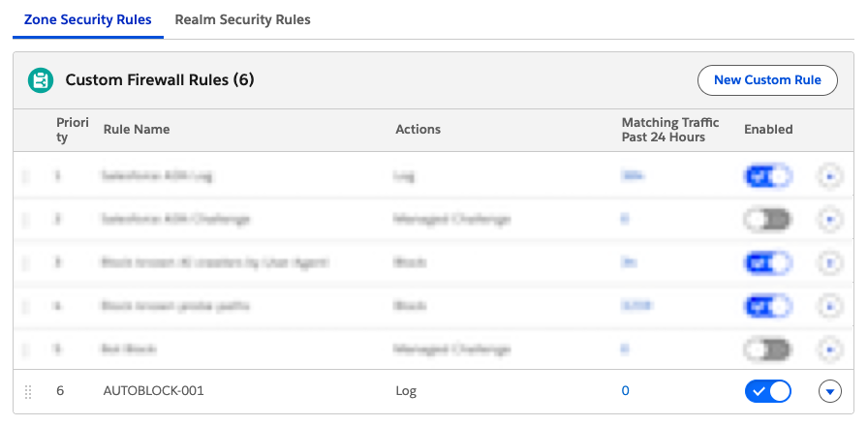Image resolution: width=868 pixels, height=426 pixels.
Task: Click the Enabled column header
Action: click(x=768, y=130)
